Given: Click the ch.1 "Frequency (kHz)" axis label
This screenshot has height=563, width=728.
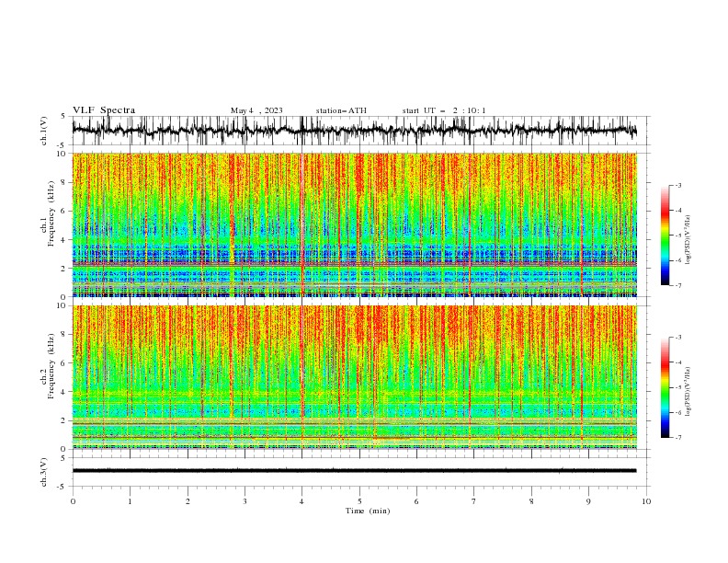Looking at the screenshot, I should point(51,214).
